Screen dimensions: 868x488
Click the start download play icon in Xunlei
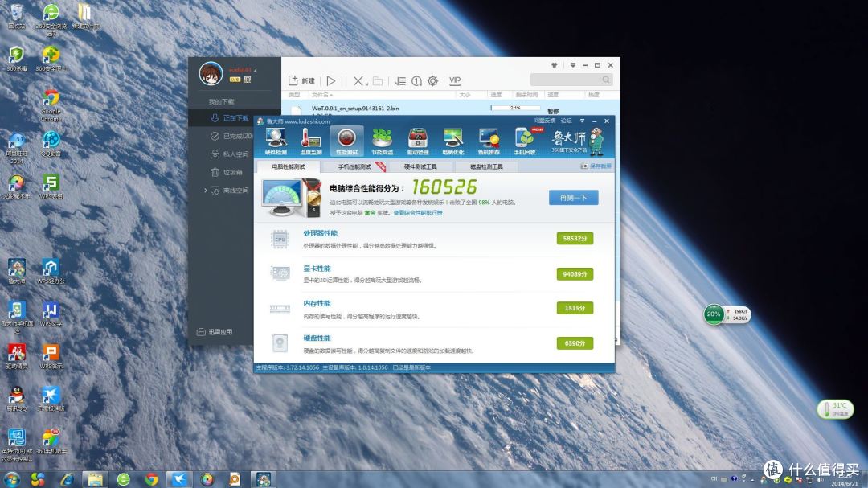click(330, 81)
